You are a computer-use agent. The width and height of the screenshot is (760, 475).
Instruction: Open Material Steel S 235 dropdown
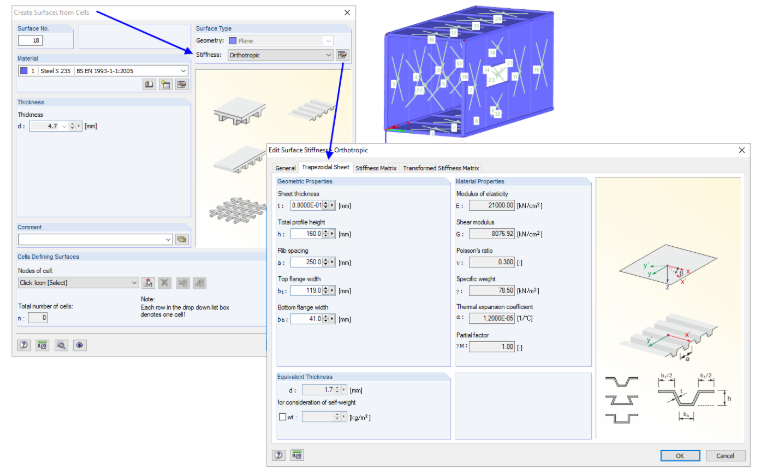coord(183,71)
